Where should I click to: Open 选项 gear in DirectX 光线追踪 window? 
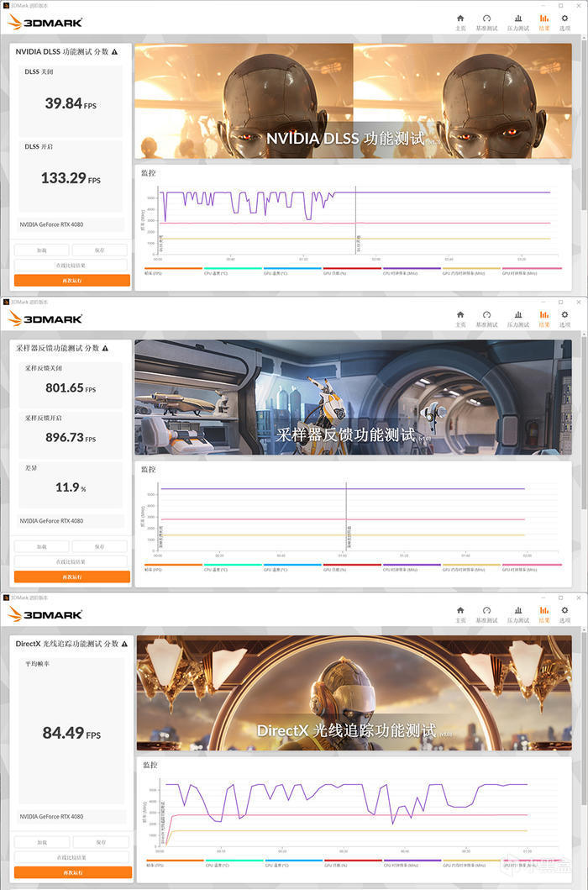pos(564,614)
